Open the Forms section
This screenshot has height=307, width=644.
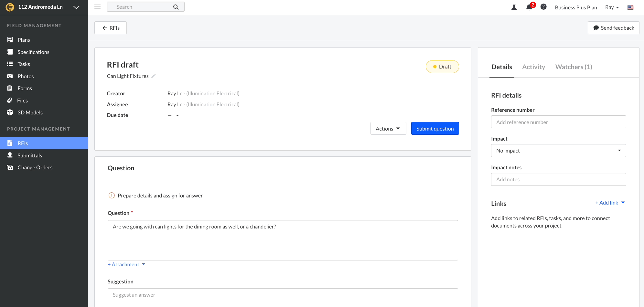[x=25, y=88]
